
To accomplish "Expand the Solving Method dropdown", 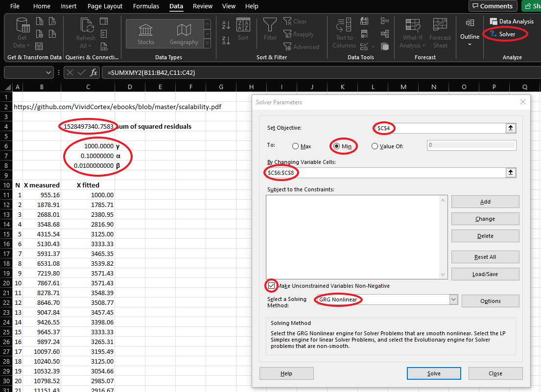I will click(x=453, y=300).
